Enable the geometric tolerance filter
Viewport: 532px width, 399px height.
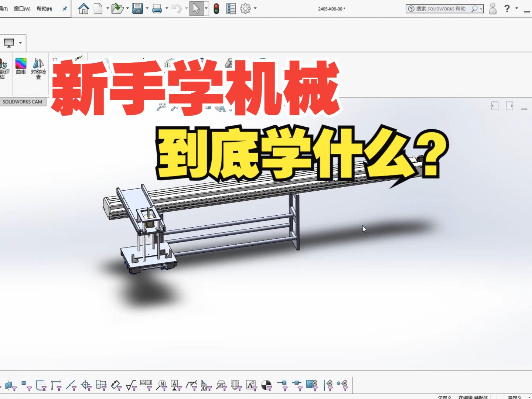[x=146, y=386]
